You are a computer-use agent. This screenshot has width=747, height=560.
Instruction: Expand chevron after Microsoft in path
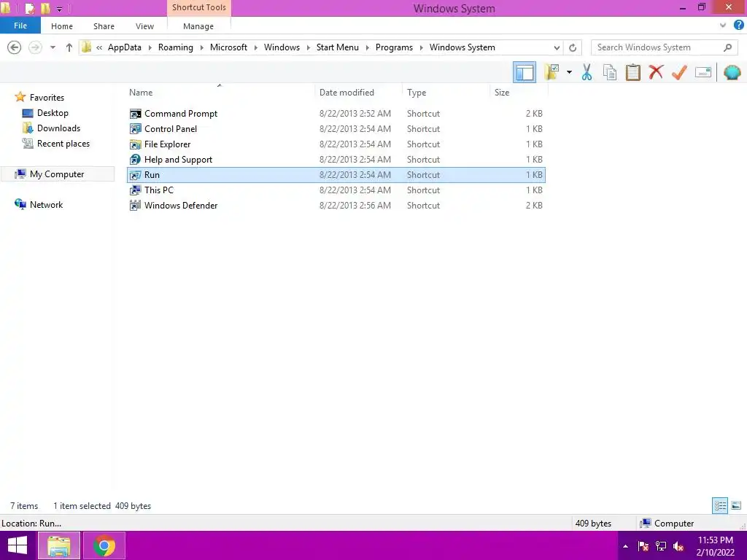coord(255,47)
